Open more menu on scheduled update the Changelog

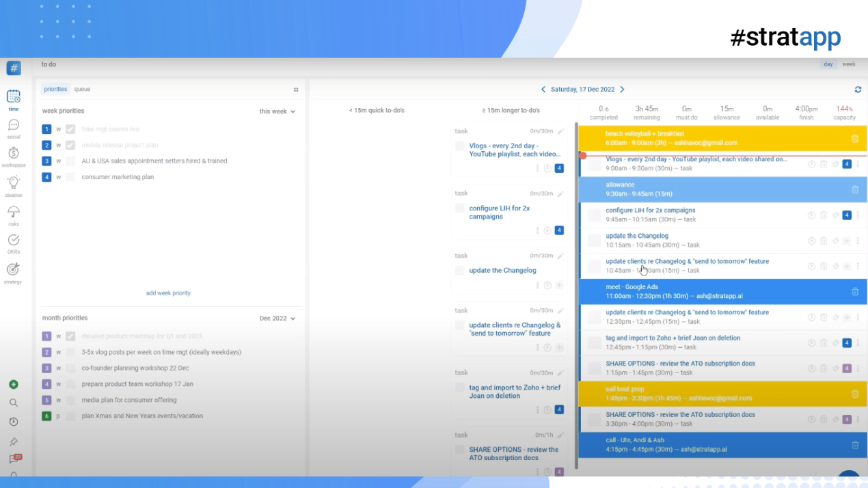point(858,241)
